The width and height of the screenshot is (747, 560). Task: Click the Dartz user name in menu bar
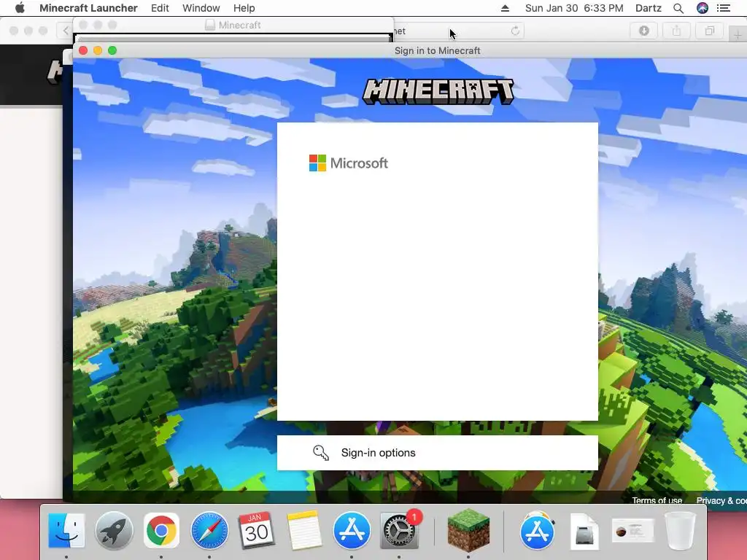coord(648,8)
